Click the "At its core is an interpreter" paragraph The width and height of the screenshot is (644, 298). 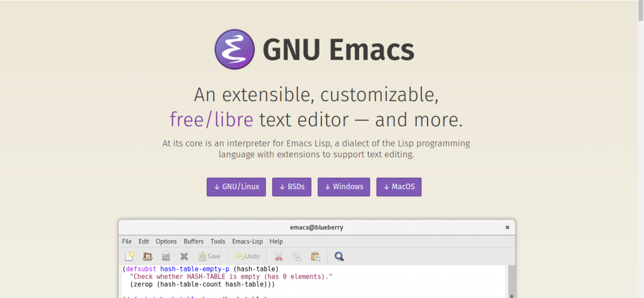(x=316, y=149)
